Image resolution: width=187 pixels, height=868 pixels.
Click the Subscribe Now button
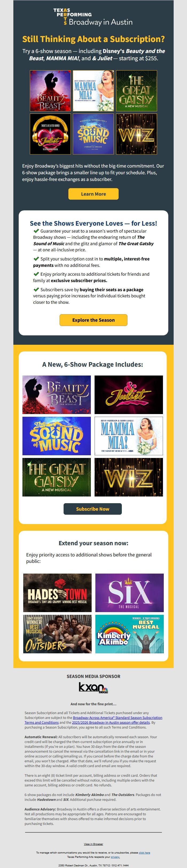click(92, 509)
